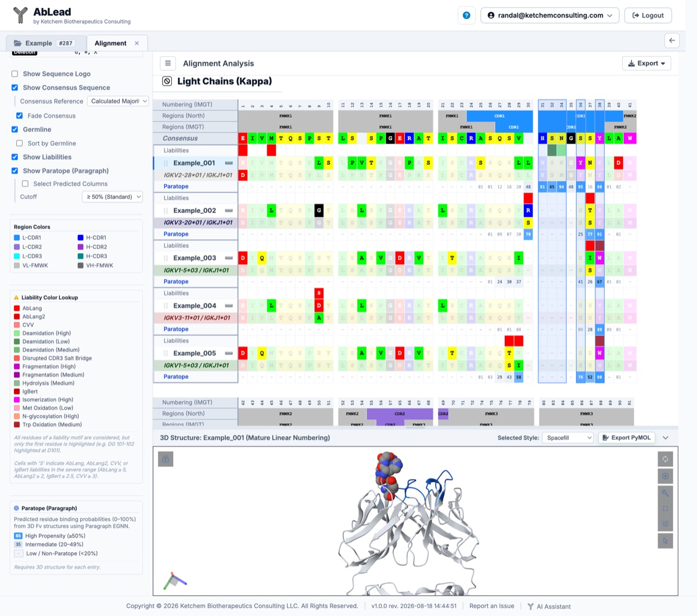Open the hamburger menu beside Alignment Analysis
Viewport: 697px width, 616px height.
[168, 63]
